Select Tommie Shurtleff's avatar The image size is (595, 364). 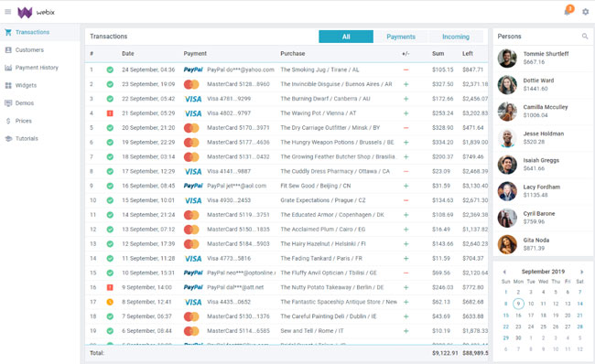point(507,58)
